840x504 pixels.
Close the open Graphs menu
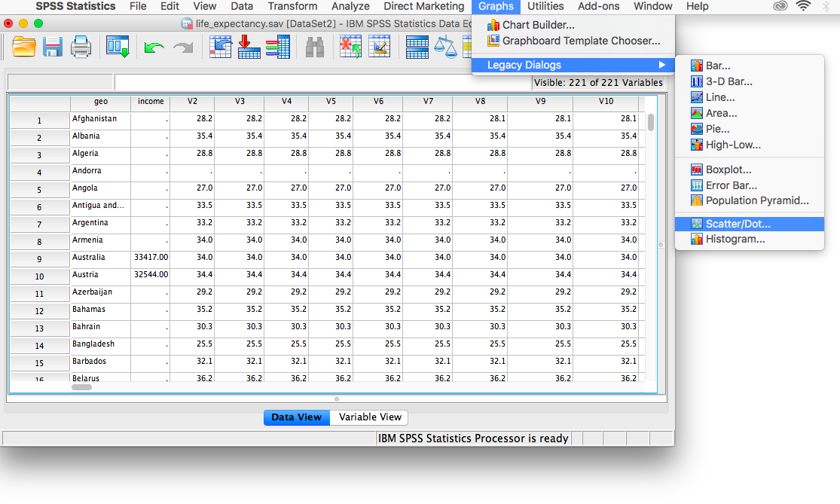[x=496, y=7]
